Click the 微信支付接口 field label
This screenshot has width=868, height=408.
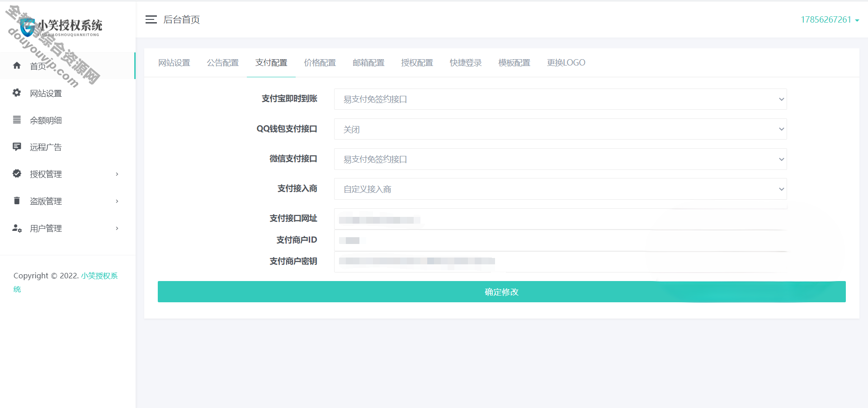293,159
